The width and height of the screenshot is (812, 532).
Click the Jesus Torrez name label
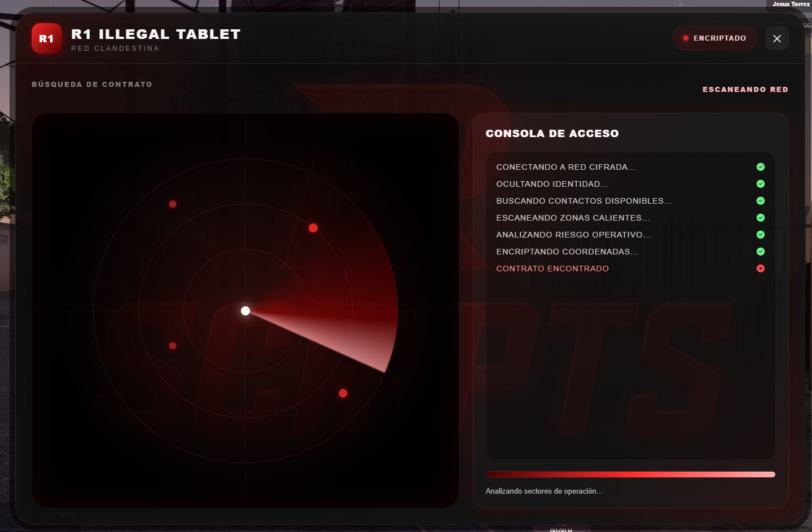[x=791, y=4]
